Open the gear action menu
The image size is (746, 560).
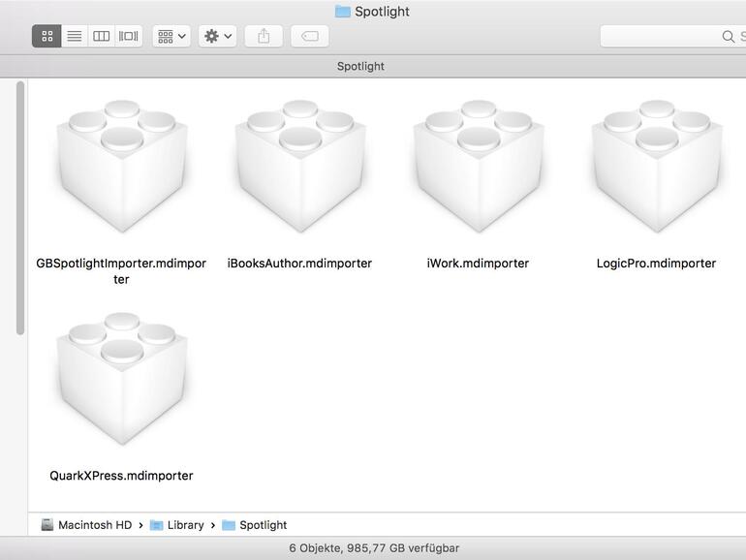click(x=218, y=36)
